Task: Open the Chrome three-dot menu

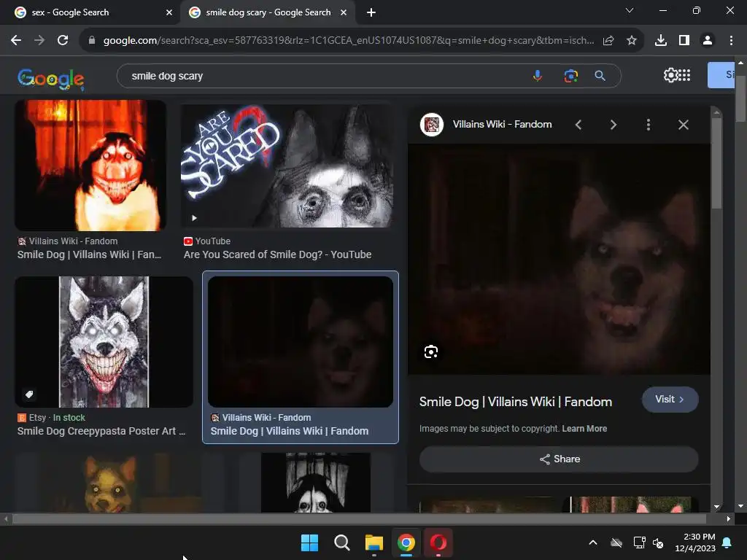Action: pyautogui.click(x=731, y=41)
